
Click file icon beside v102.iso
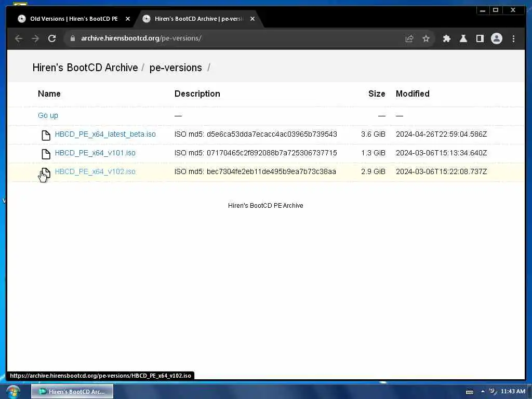46,172
